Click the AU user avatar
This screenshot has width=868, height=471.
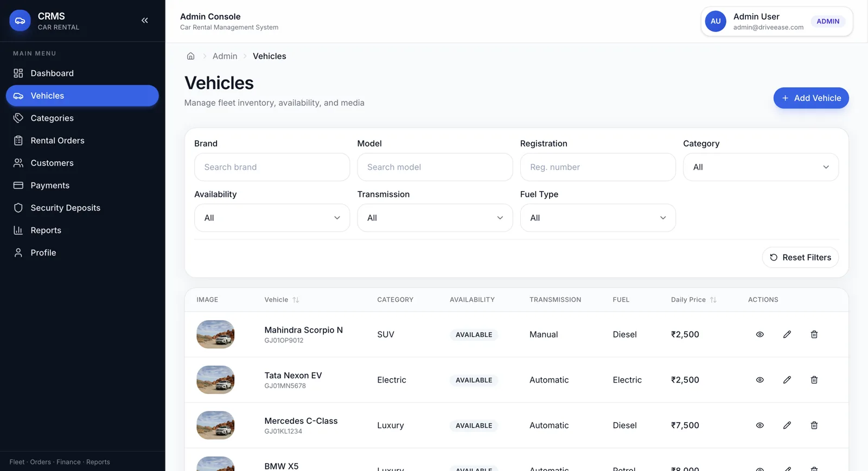716,21
